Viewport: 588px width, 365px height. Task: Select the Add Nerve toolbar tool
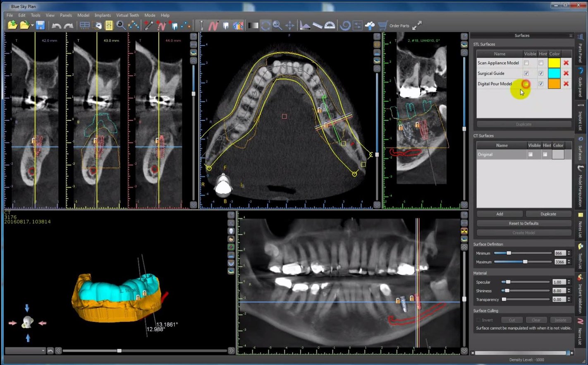[x=161, y=26]
